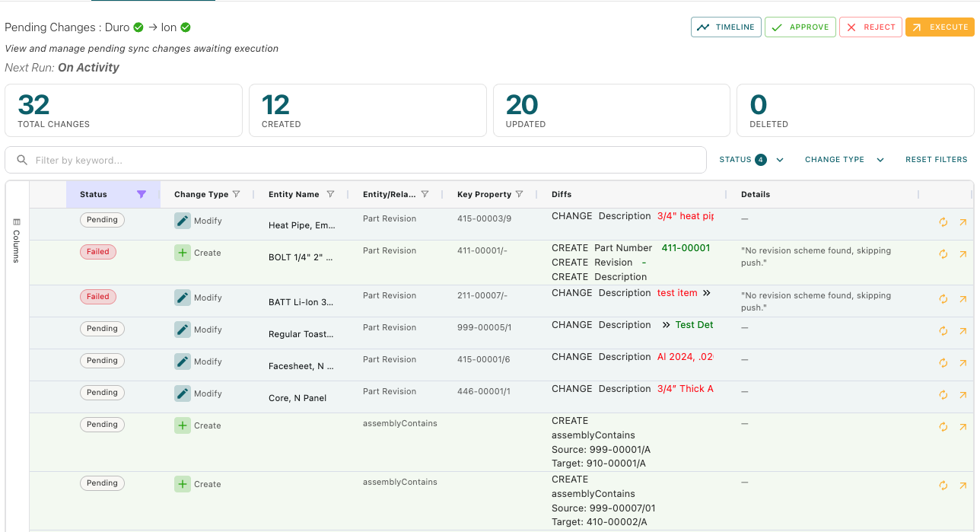This screenshot has height=532, width=980.
Task: Click the retry sync icon for Core, N Panel row
Action: click(x=943, y=395)
